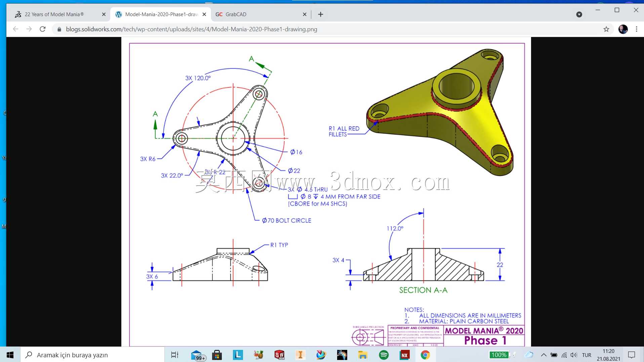Open Microsoft Store from the taskbar
This screenshot has height=362, width=644.
click(217, 355)
